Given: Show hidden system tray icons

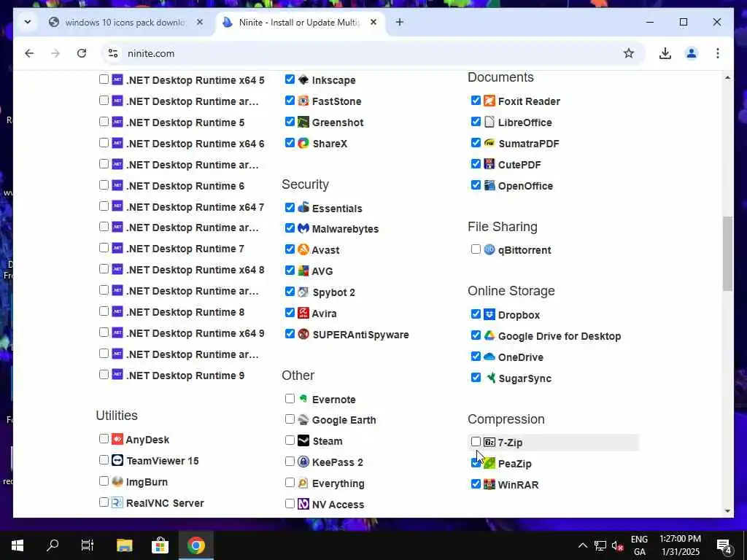Looking at the screenshot, I should coord(583,545).
